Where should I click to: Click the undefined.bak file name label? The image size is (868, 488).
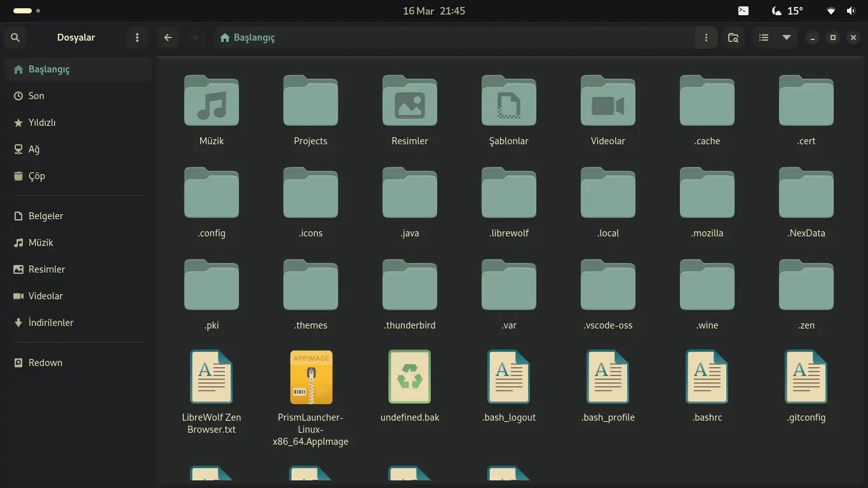click(410, 417)
